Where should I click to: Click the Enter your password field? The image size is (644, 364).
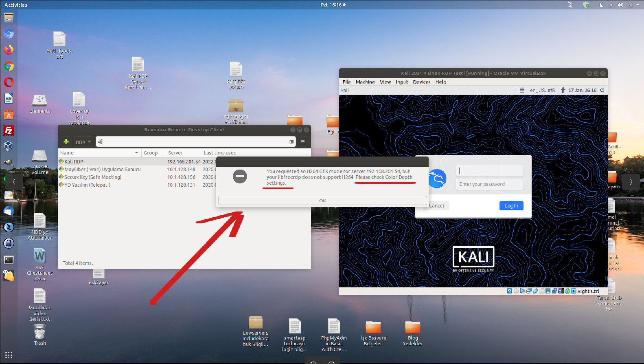click(x=490, y=184)
